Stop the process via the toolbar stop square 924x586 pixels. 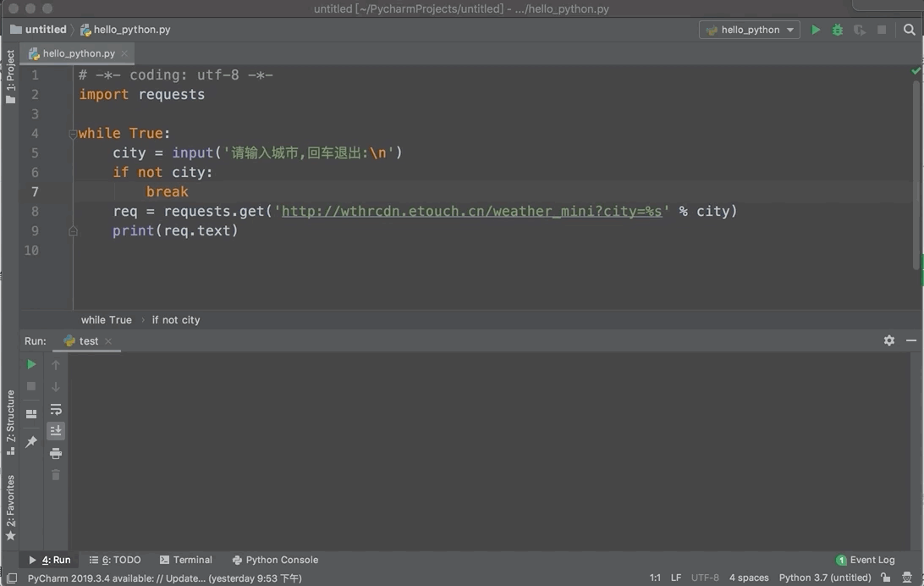[x=882, y=30]
